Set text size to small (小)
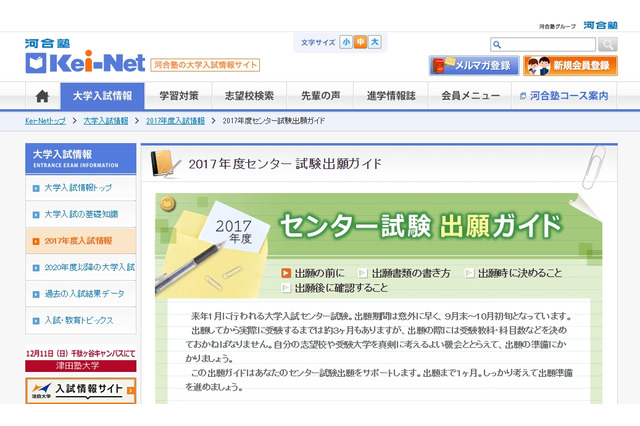Screen dimensions: 640x426 click(x=346, y=42)
